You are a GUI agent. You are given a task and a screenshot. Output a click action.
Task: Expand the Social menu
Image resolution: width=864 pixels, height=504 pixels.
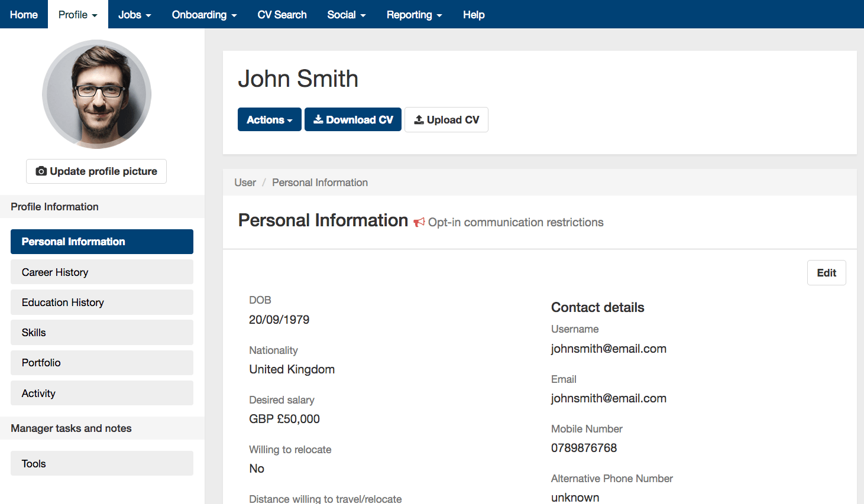(347, 14)
